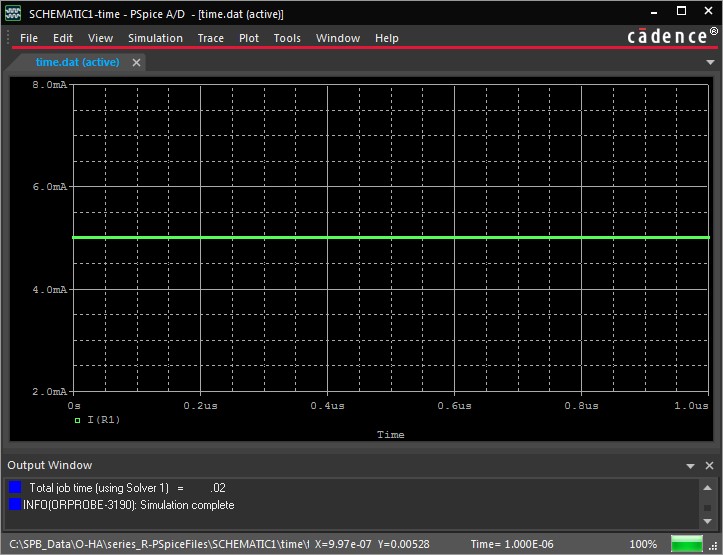Viewport: 723px width, 555px height.
Task: Click the blue marker beside Simulation complete message
Action: click(15, 505)
